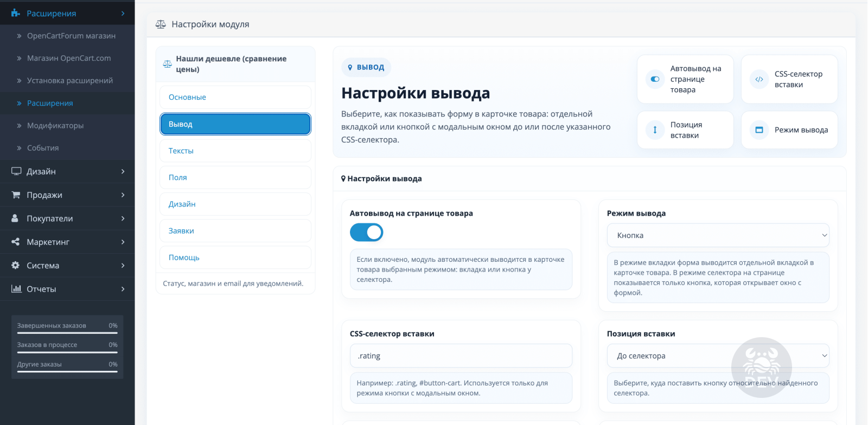Click the CSS-селектор вставки summary card
This screenshot has width=868, height=425.
[789, 79]
